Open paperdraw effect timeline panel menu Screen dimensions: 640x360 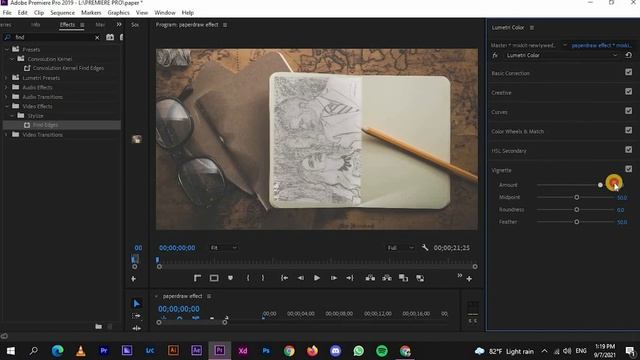[x=209, y=296]
